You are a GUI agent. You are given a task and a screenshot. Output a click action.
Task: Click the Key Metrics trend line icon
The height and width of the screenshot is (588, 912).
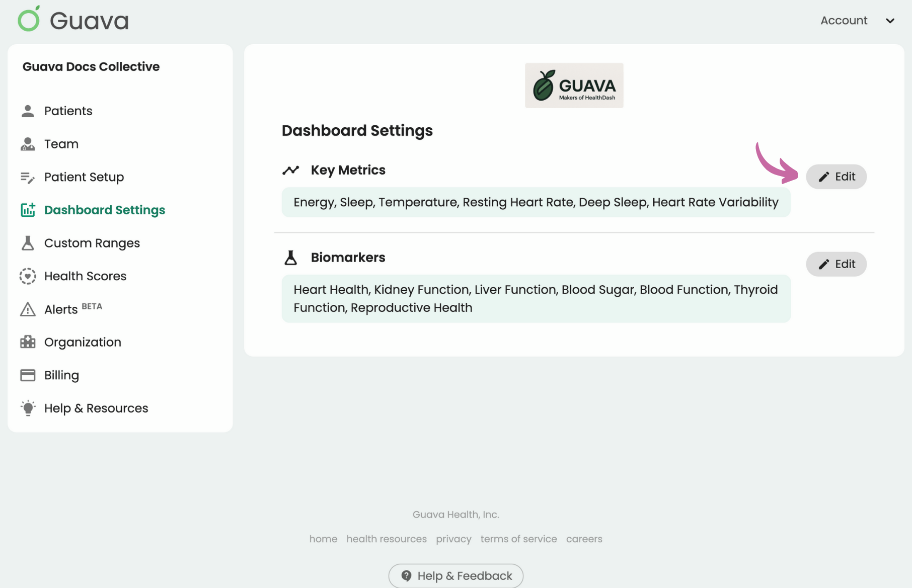point(290,170)
